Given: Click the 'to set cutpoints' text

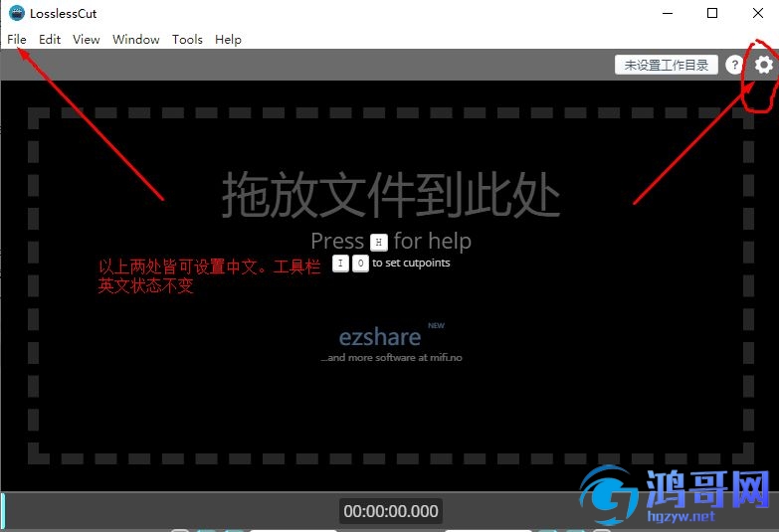Looking at the screenshot, I should (x=411, y=263).
